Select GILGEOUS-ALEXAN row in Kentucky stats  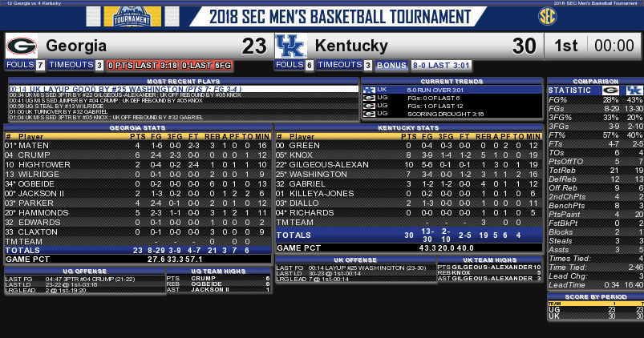(x=409, y=165)
